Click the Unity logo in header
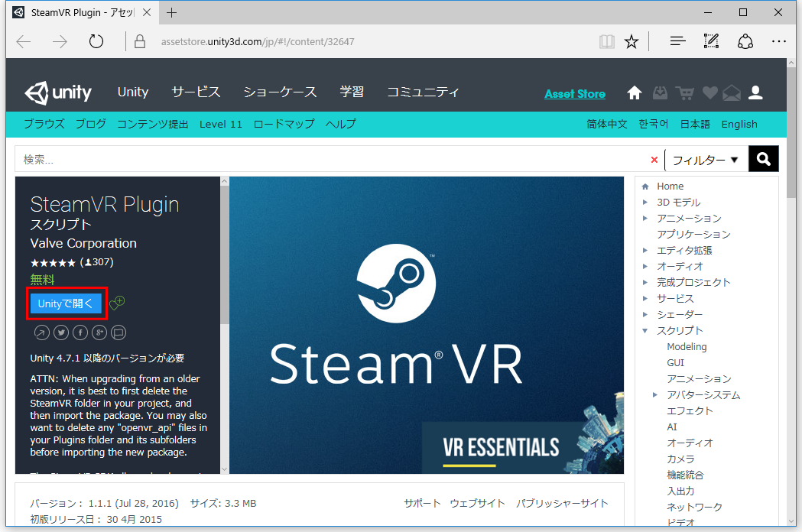The height and width of the screenshot is (532, 802). pos(58,92)
